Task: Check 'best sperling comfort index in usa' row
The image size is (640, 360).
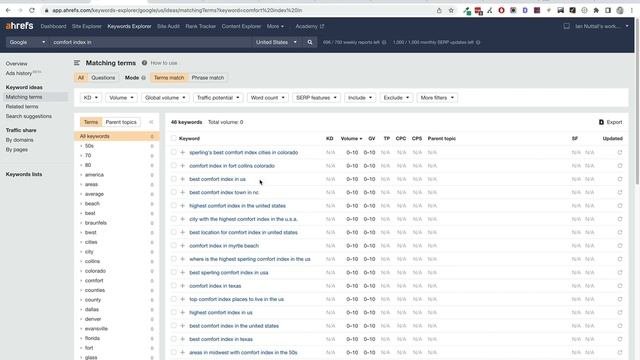Action: 173,272
